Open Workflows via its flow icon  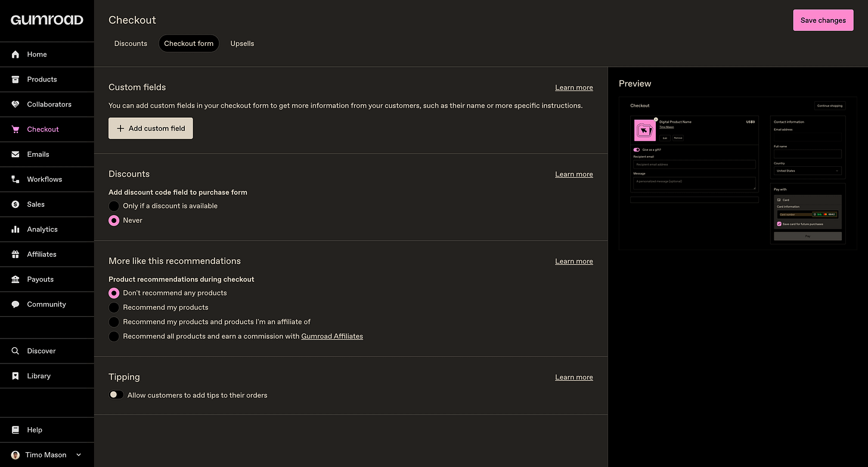click(15, 179)
